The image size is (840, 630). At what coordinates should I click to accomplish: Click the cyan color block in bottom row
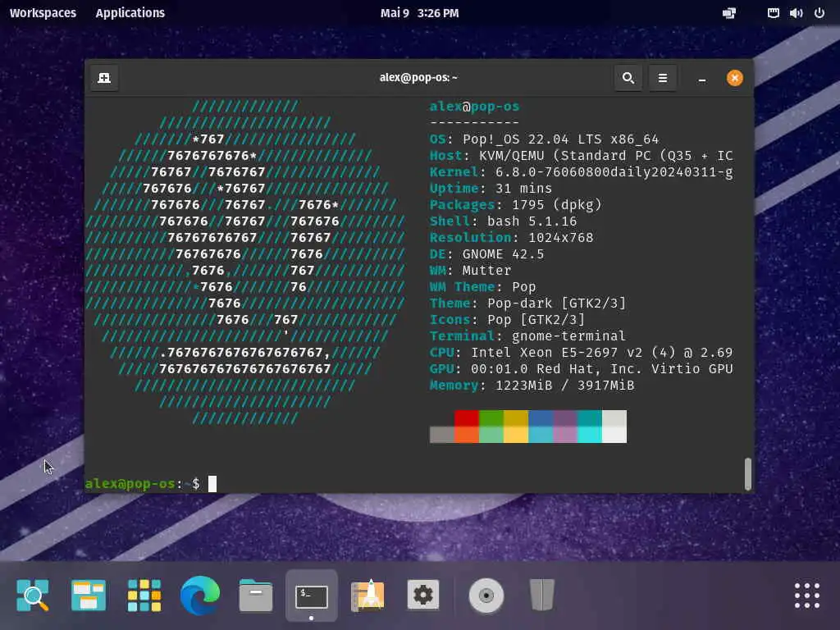590,435
